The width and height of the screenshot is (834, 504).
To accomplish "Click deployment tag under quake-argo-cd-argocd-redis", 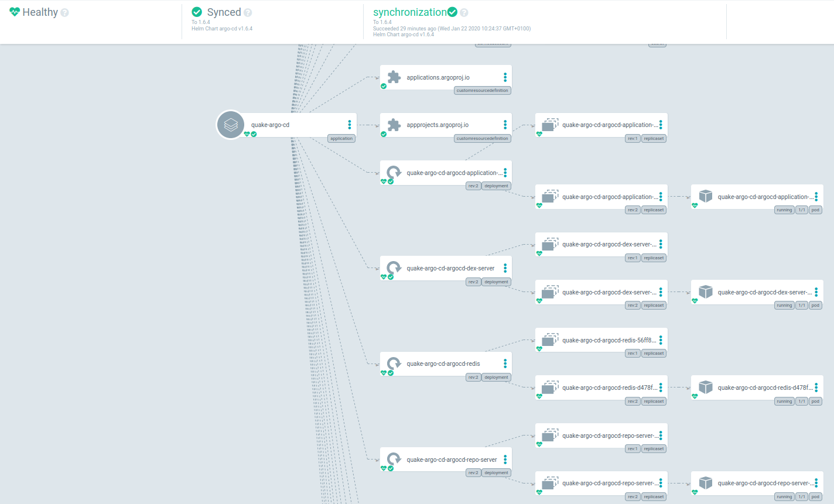I will pyautogui.click(x=497, y=378).
